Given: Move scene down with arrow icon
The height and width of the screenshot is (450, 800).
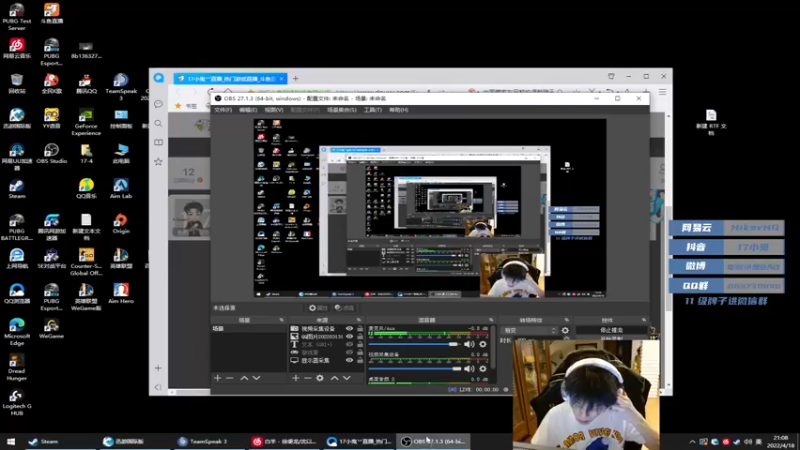Looking at the screenshot, I should (257, 378).
